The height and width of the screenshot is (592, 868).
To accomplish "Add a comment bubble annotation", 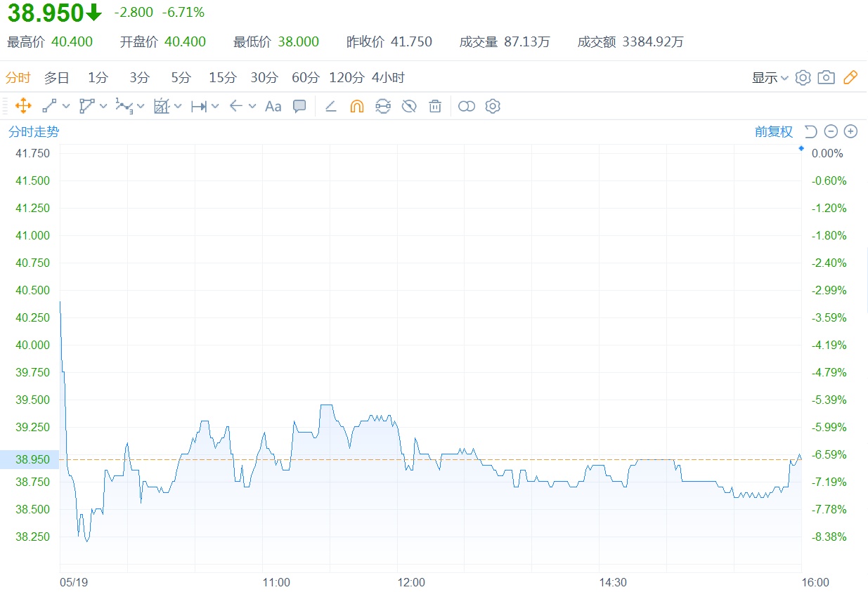I will click(x=299, y=106).
